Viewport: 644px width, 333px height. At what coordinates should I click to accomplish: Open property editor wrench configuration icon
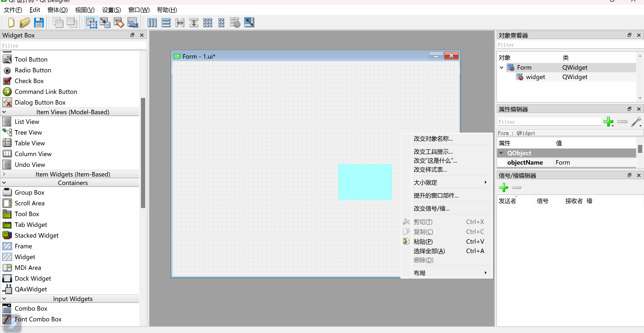pyautogui.click(x=636, y=122)
